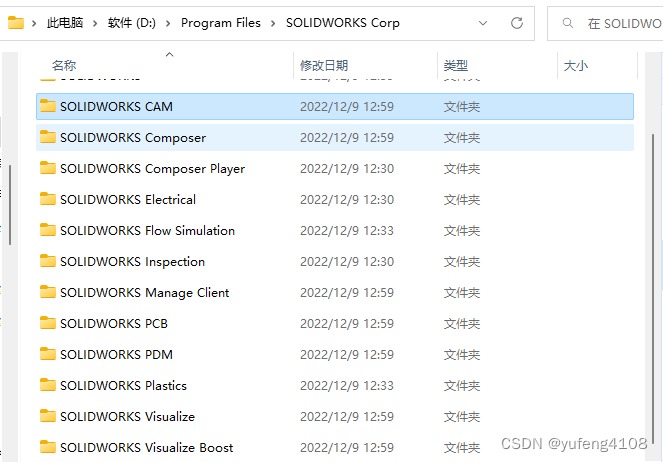Select the SOLIDWORKS Composer Player folder icon
663x462 pixels.
(48, 168)
